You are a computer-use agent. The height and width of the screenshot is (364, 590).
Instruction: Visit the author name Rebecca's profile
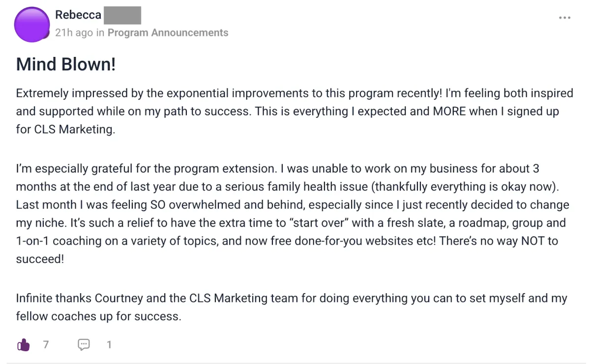pyautogui.click(x=78, y=15)
